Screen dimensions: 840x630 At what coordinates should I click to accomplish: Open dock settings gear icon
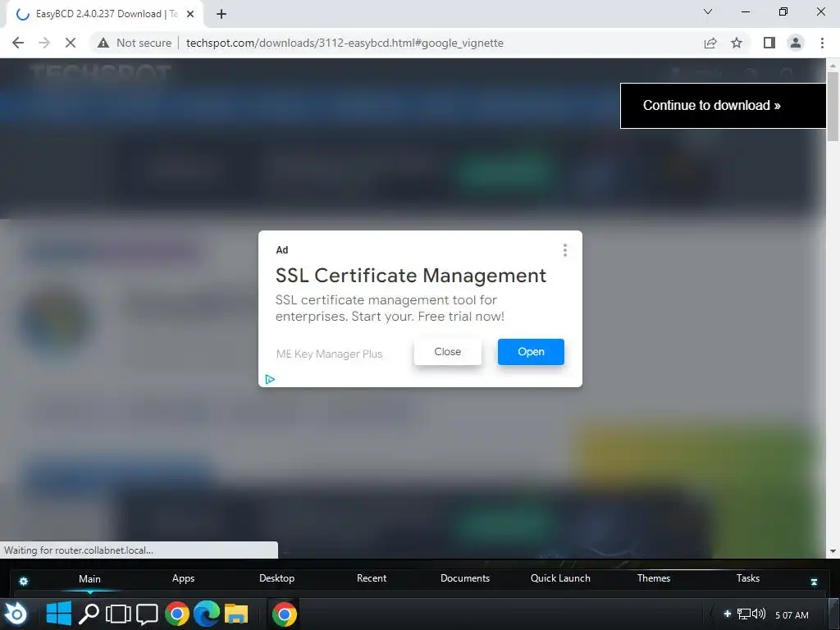[24, 582]
